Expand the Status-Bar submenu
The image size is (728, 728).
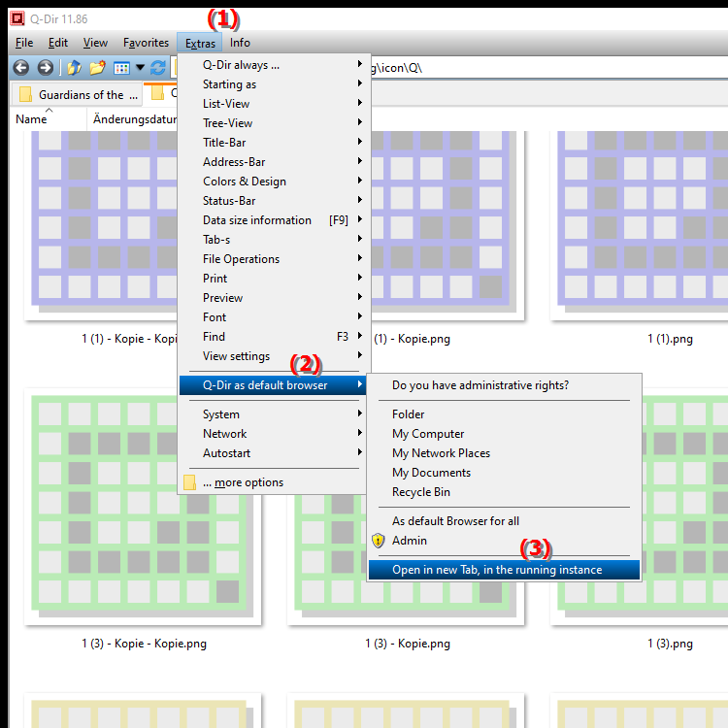pos(273,201)
